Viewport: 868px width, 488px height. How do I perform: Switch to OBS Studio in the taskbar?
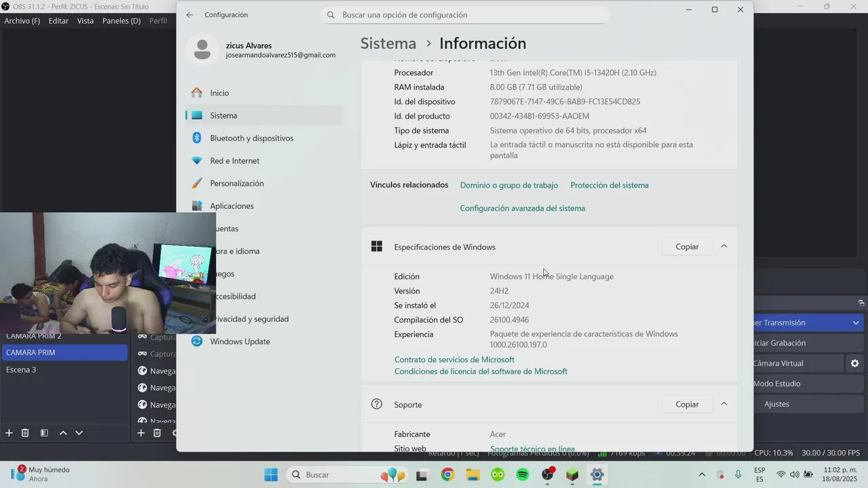tap(548, 474)
